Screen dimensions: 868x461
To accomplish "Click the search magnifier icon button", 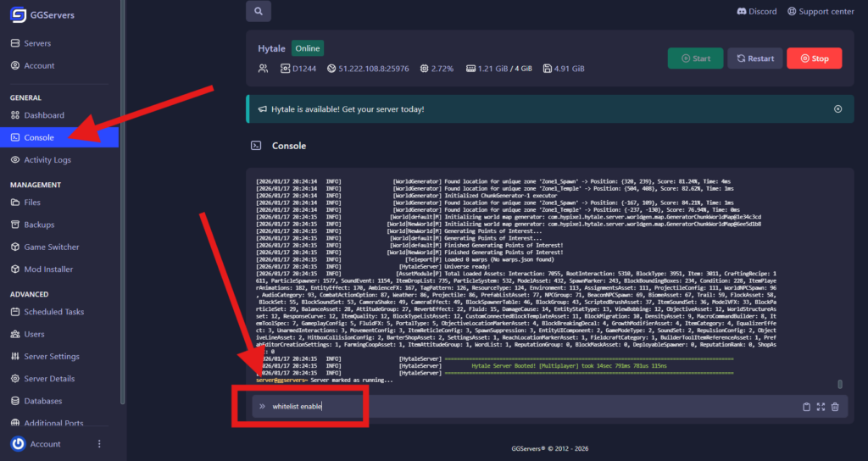I will [259, 11].
